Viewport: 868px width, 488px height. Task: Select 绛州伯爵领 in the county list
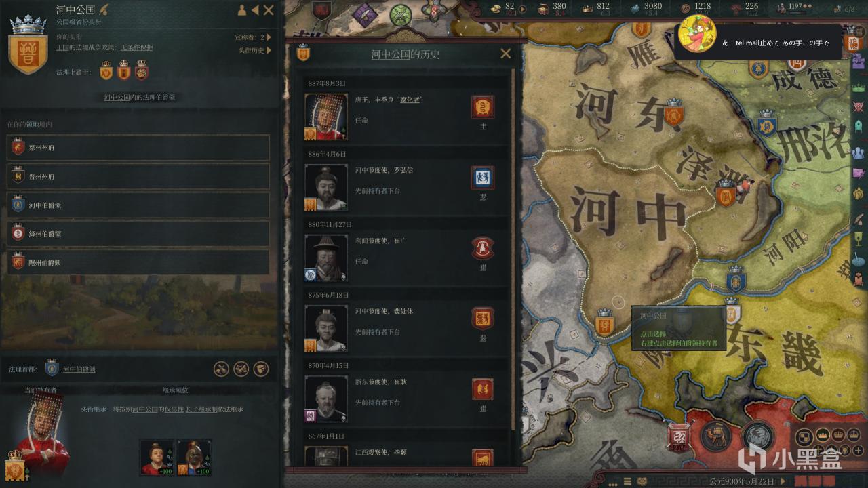138,234
